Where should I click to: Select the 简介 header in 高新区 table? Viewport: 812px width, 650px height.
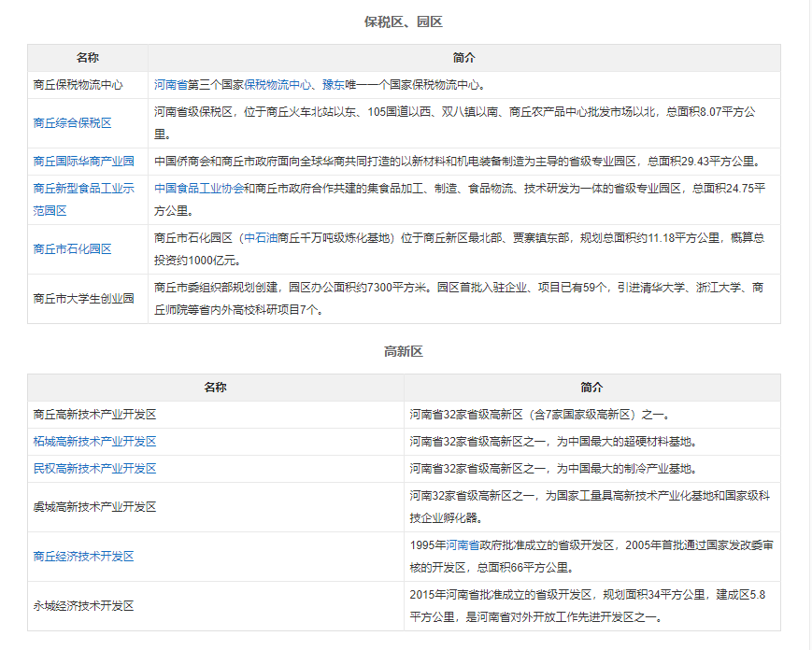tap(591, 388)
